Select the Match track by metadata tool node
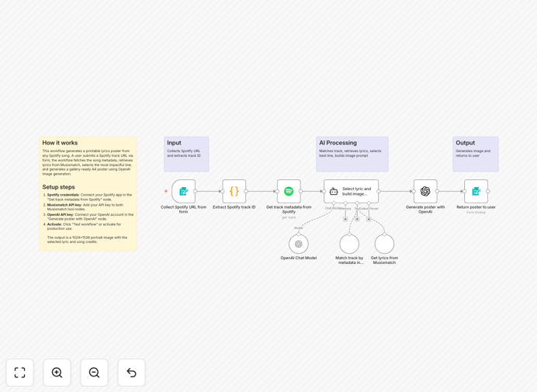 coord(349,244)
